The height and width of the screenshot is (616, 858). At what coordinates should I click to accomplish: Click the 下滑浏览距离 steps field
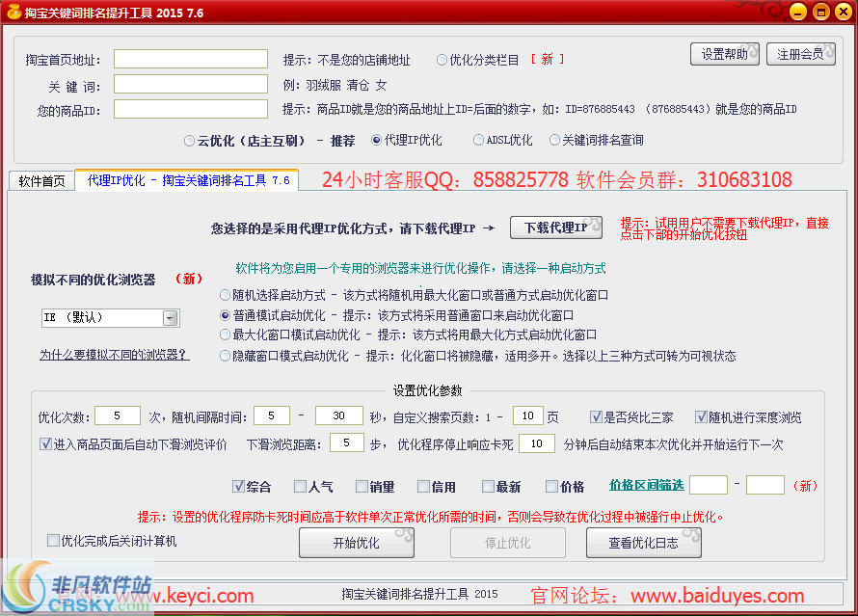pos(346,442)
